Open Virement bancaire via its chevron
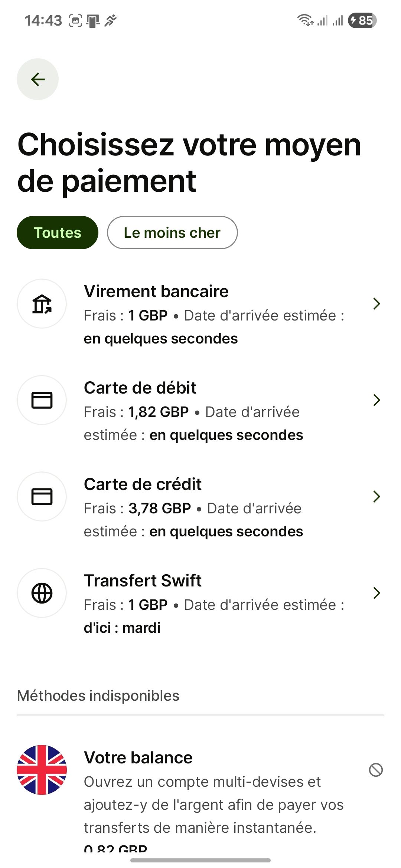 (376, 304)
